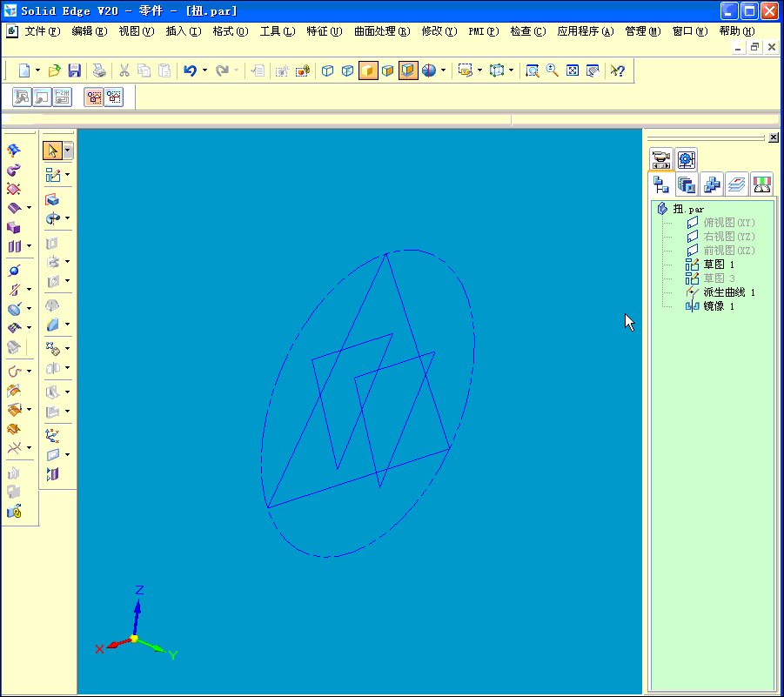
Task: Click the wireframe cube display icon
Action: pos(327,70)
